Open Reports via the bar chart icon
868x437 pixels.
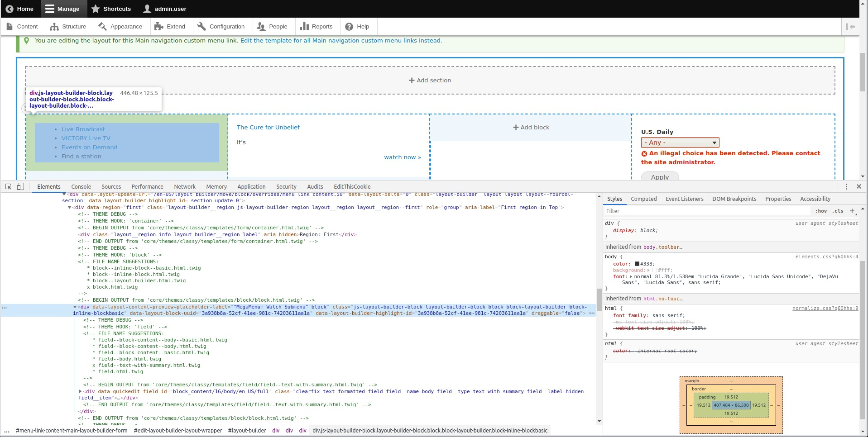click(304, 26)
